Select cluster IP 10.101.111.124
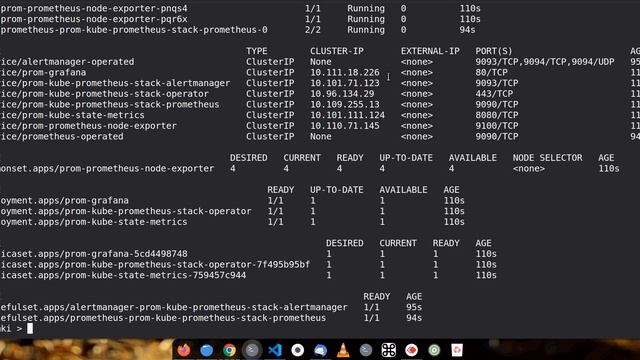 pyautogui.click(x=347, y=115)
